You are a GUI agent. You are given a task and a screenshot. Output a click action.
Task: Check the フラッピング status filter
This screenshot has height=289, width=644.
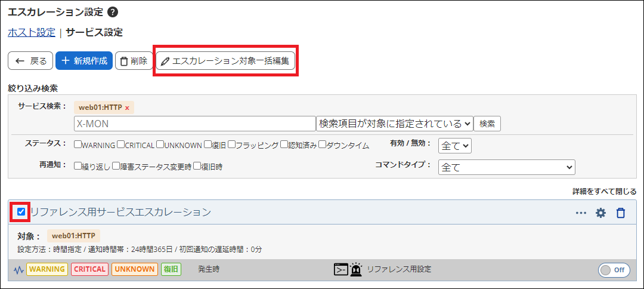tap(231, 144)
